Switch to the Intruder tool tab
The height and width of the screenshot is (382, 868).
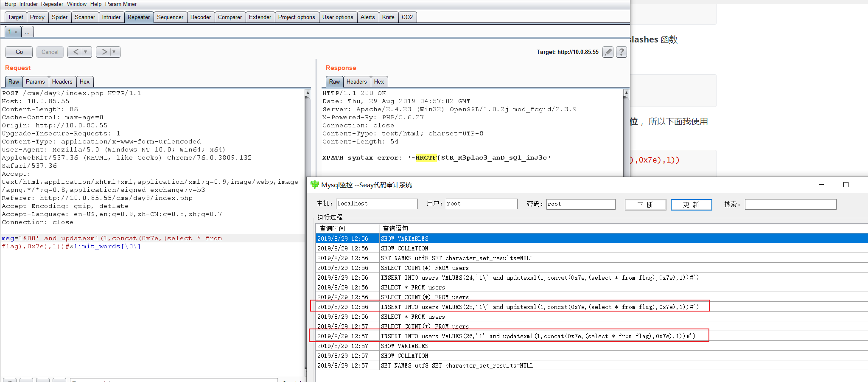(x=111, y=17)
